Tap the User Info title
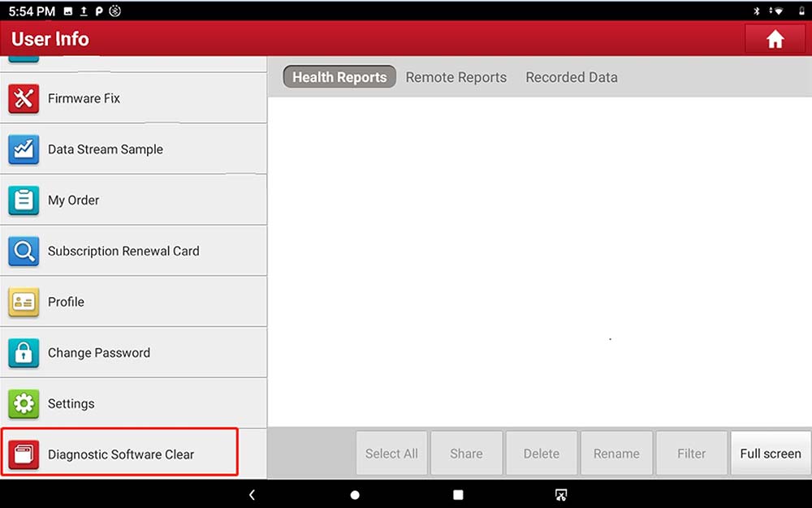 pyautogui.click(x=50, y=39)
